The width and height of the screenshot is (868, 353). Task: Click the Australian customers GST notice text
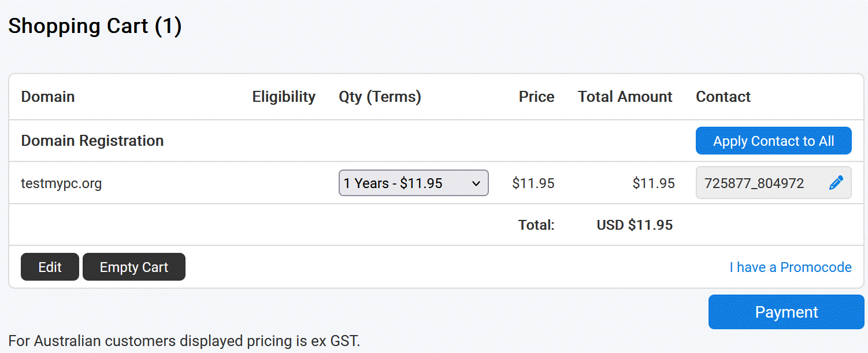coord(184,341)
